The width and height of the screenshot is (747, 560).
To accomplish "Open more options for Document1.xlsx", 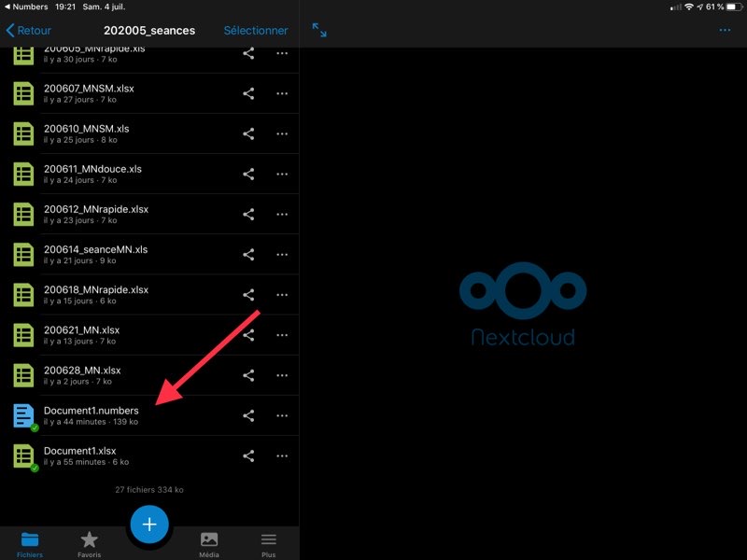I will 282,455.
